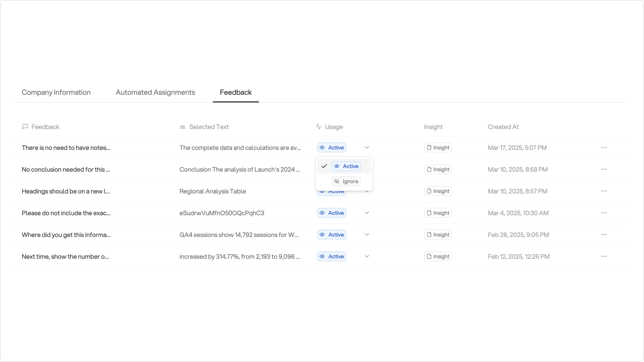Click Active badge in 'Where did you get' row
The width and height of the screenshot is (644, 362).
click(x=331, y=235)
